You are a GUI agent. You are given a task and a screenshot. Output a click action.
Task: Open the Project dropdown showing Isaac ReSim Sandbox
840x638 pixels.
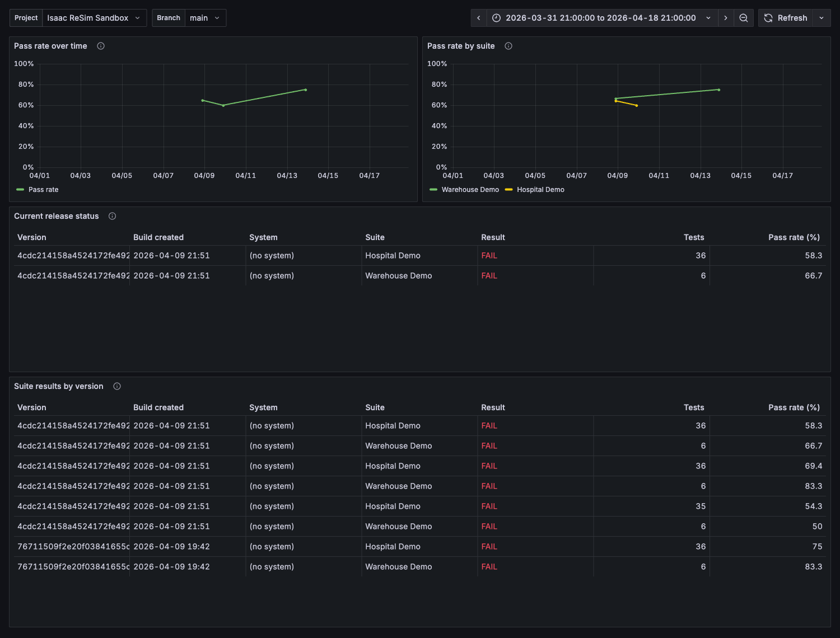94,18
